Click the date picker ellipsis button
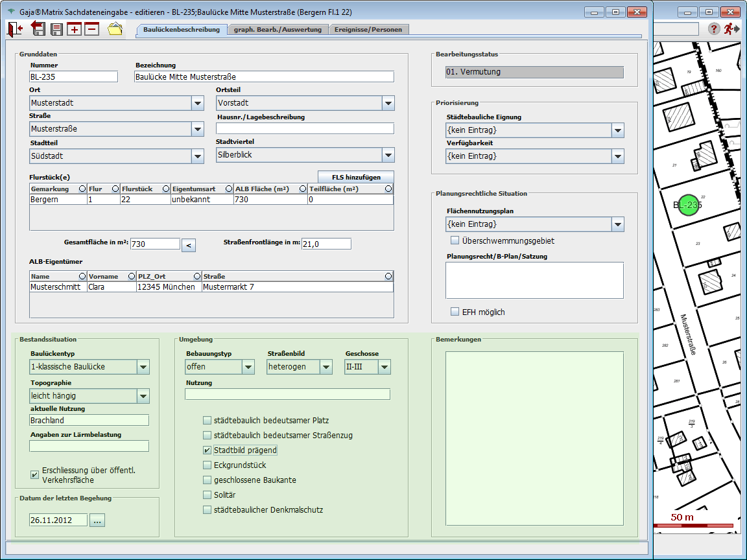 (x=97, y=520)
